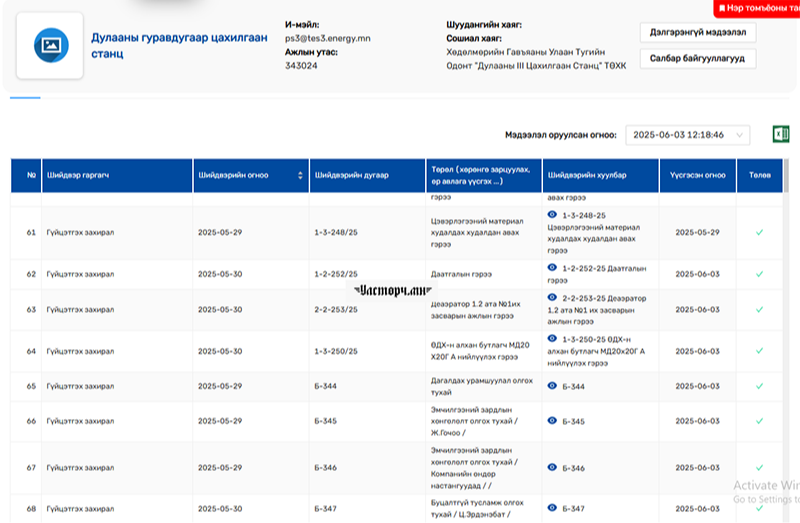Click the status checkmark in row 63
The height and width of the screenshot is (523, 800).
[759, 310]
